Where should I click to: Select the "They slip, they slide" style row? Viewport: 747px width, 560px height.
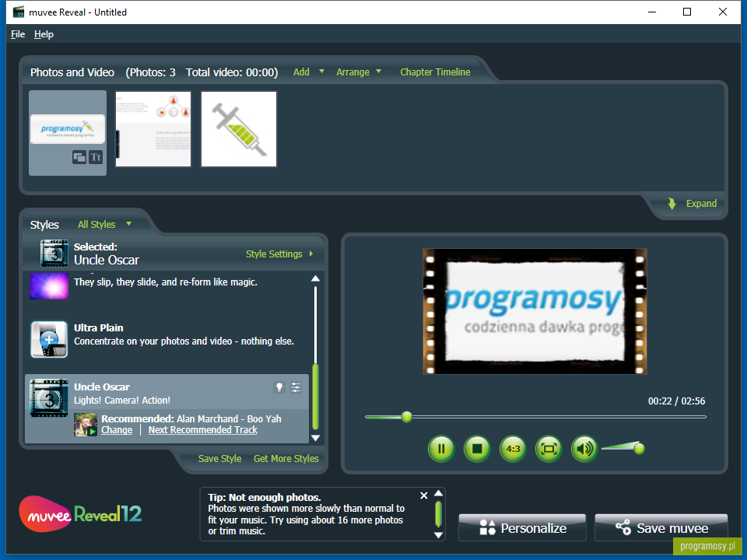167,285
